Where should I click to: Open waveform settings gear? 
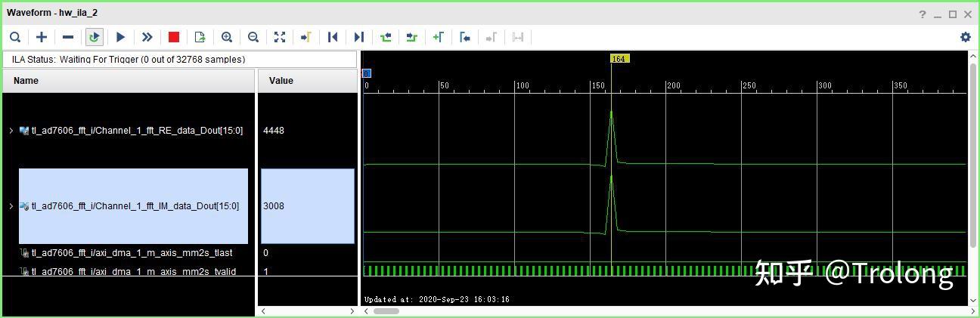pos(965,37)
